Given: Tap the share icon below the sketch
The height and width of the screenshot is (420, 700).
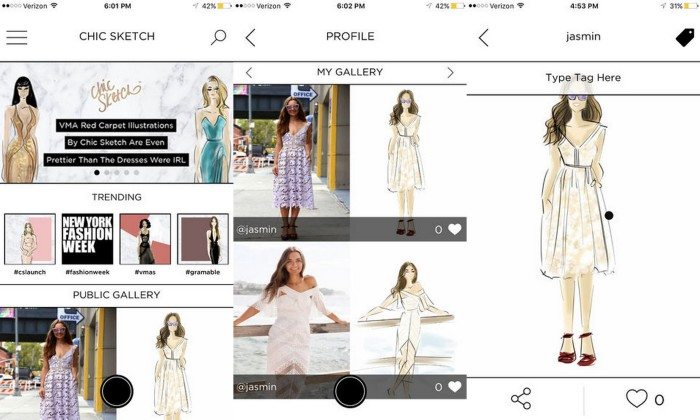Looking at the screenshot, I should [x=521, y=399].
